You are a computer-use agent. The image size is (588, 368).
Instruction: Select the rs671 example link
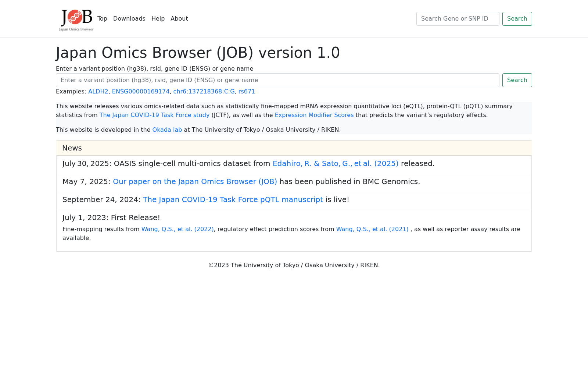pos(247,92)
